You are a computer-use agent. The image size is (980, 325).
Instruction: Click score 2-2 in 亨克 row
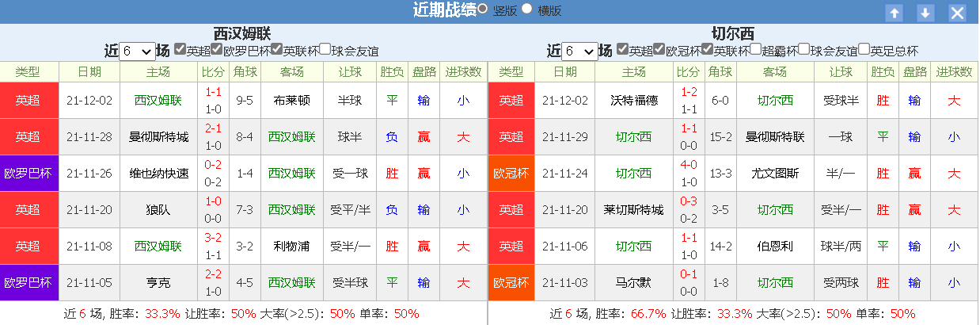[x=214, y=273]
